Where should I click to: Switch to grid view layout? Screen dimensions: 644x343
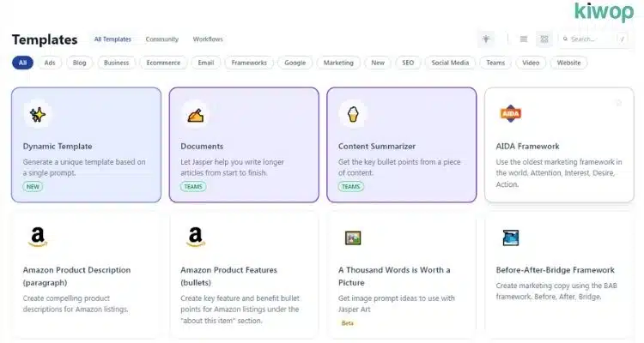click(x=544, y=39)
